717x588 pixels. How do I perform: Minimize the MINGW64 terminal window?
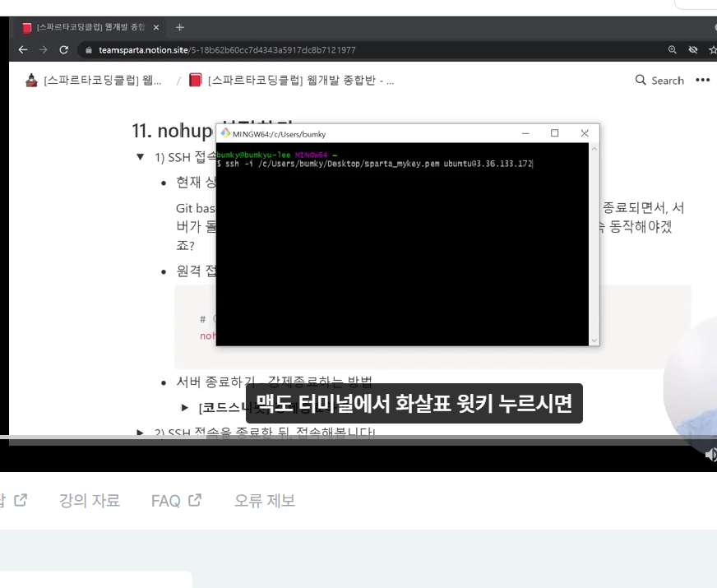tap(525, 133)
